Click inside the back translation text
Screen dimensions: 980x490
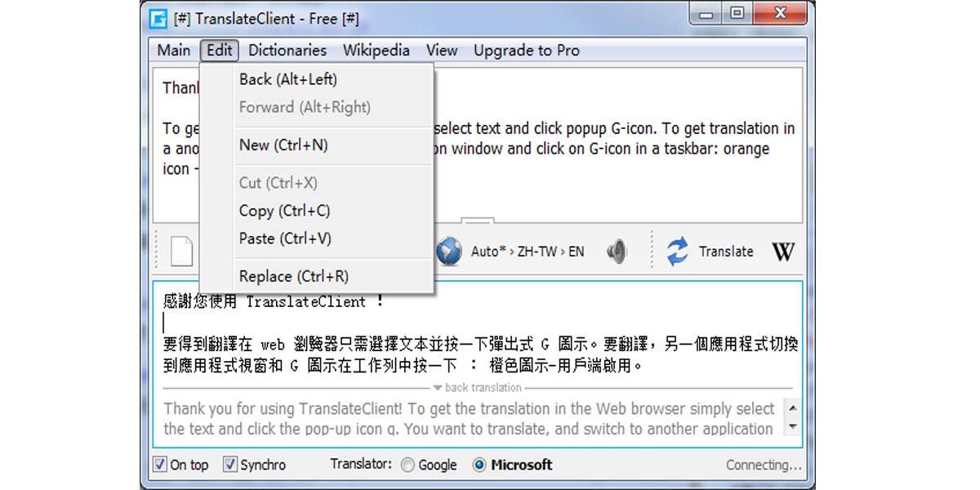(469, 418)
